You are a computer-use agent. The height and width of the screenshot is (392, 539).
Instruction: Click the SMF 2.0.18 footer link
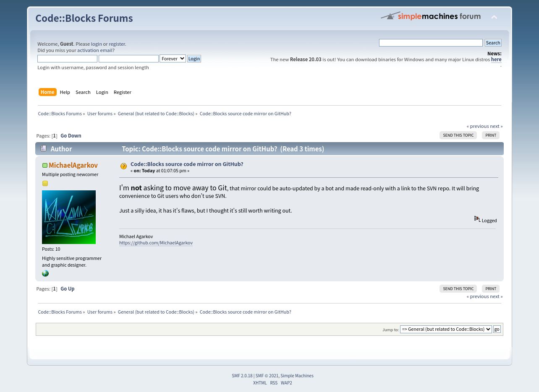pos(242,376)
